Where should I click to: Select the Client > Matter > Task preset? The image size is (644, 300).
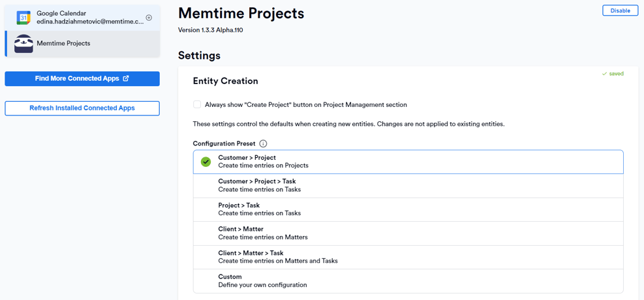tap(408, 257)
